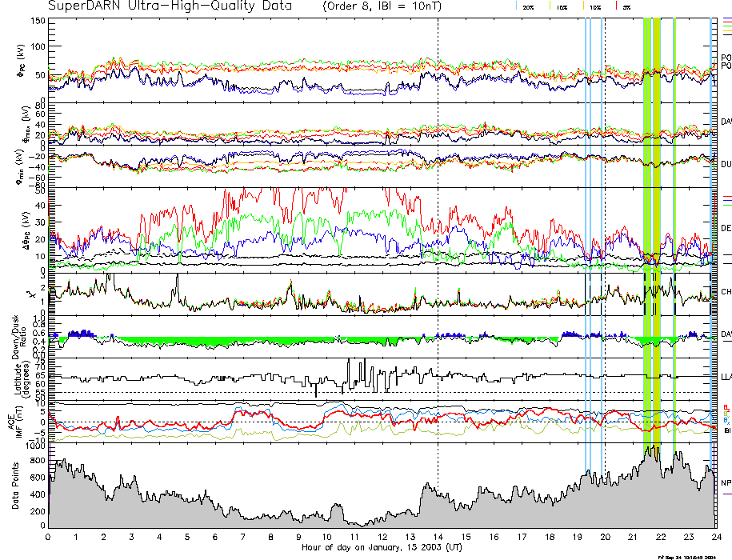Click hour label '1' on the time axis
Screen dimensions: 732x560
tap(76, 537)
